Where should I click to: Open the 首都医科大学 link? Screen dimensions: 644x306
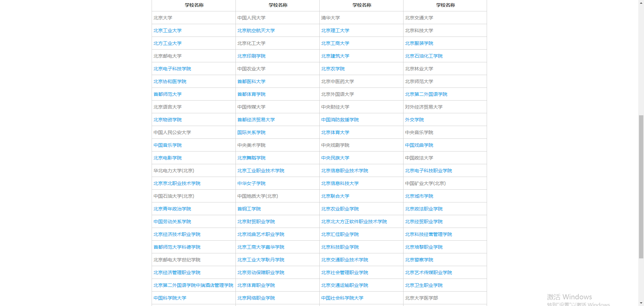pyautogui.click(x=251, y=81)
